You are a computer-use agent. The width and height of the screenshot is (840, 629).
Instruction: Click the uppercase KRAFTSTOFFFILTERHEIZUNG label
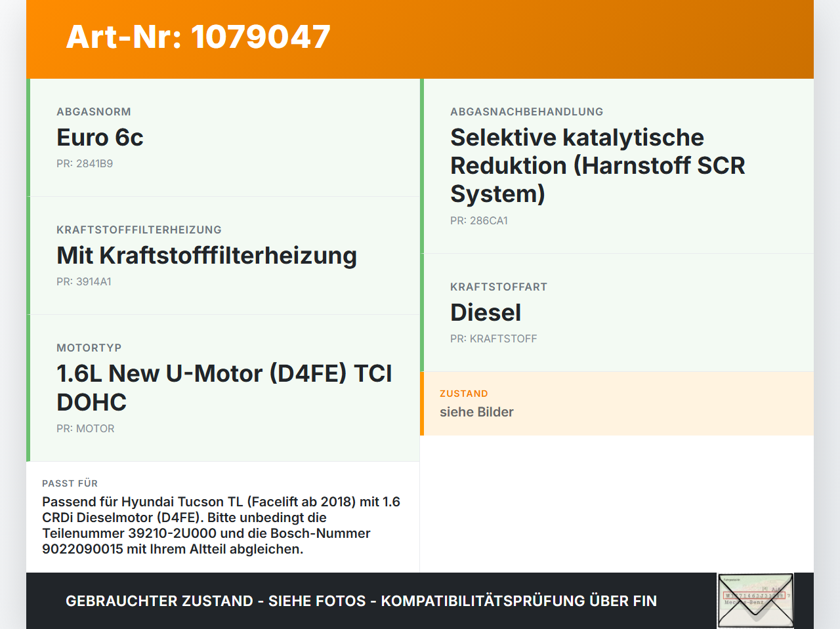pos(139,230)
